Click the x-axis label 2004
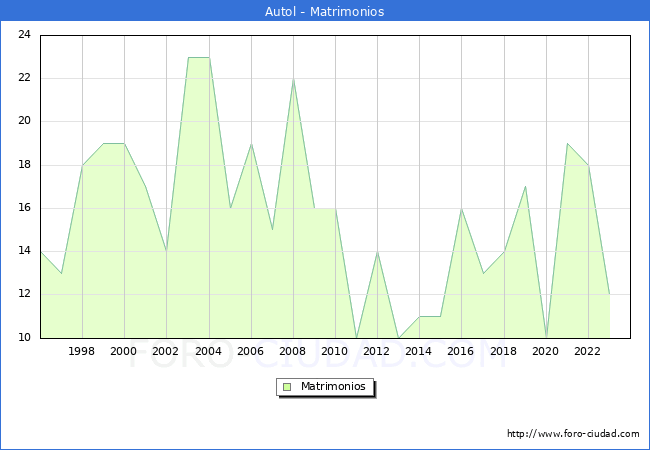 pos(209,351)
